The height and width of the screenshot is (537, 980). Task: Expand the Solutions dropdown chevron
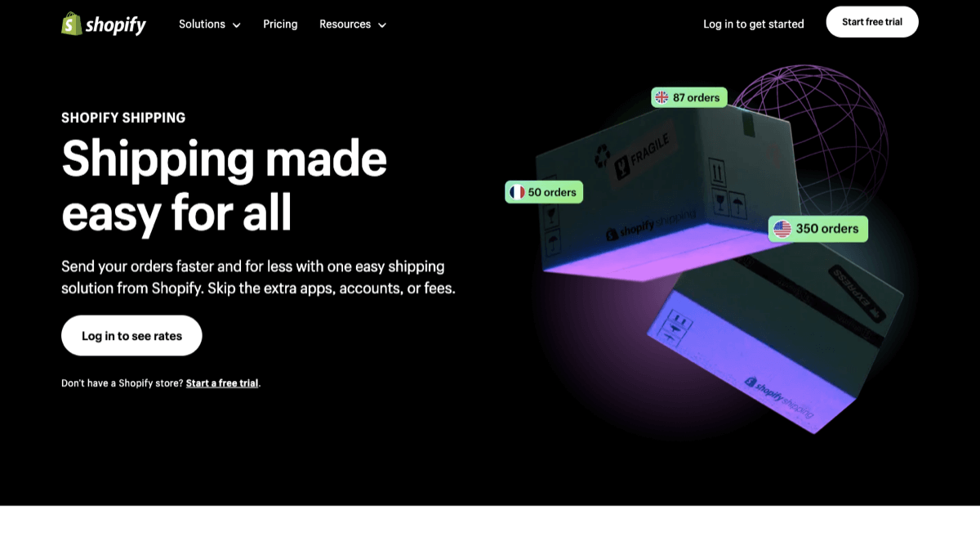[236, 25]
